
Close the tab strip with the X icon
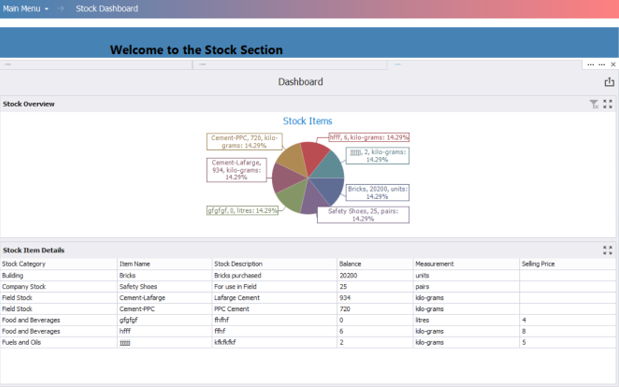pos(613,64)
